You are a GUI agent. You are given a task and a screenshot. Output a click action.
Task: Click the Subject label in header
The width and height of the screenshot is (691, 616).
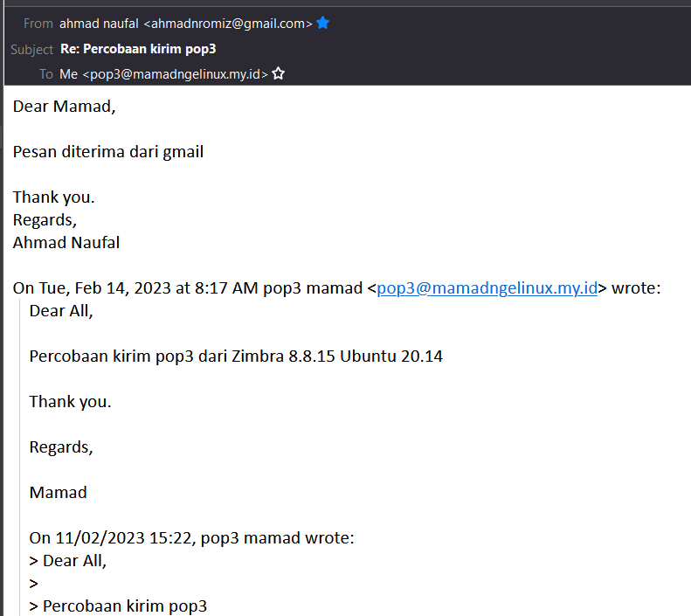31,49
